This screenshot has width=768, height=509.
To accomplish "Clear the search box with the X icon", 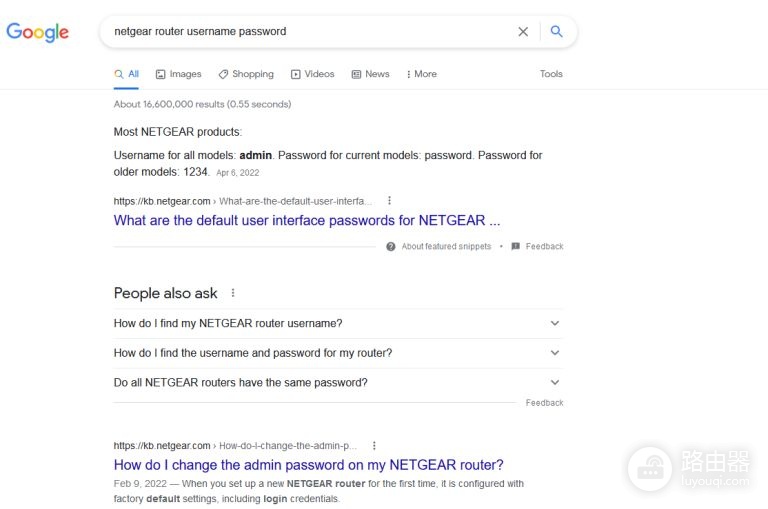I will point(523,32).
